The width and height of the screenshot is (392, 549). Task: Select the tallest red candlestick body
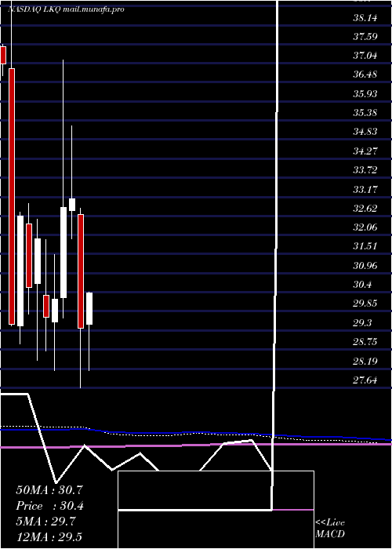click(x=12, y=196)
